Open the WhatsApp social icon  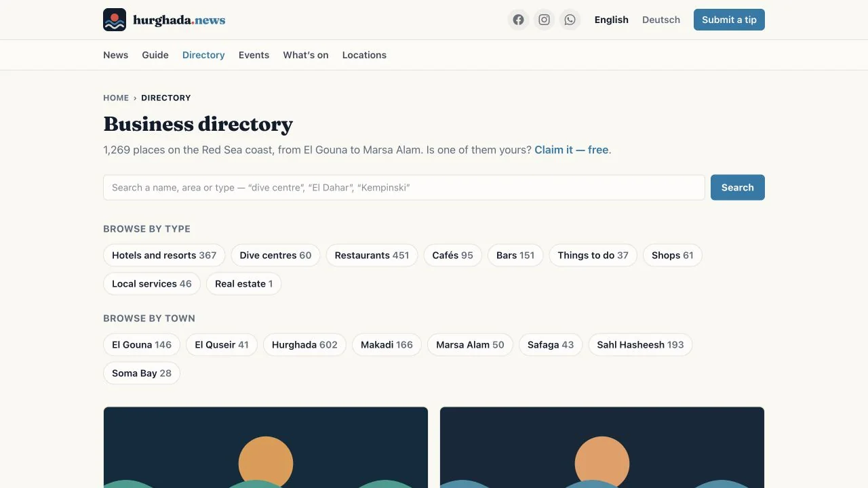(570, 20)
